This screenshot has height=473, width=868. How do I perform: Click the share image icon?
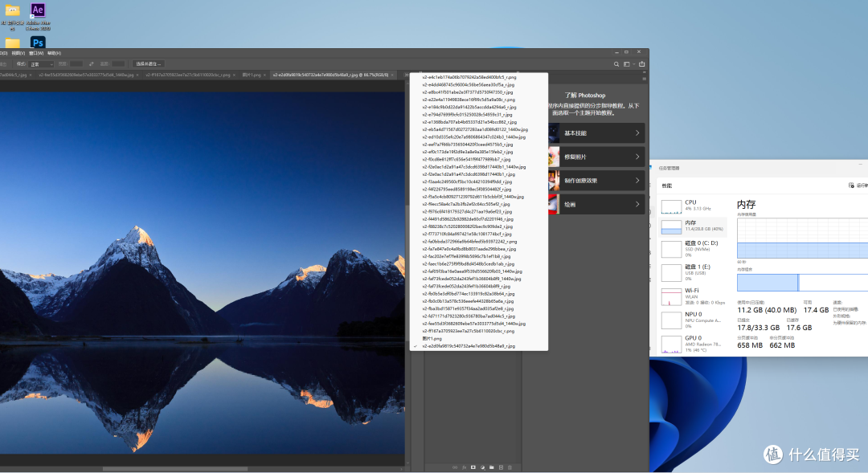pyautogui.click(x=641, y=64)
